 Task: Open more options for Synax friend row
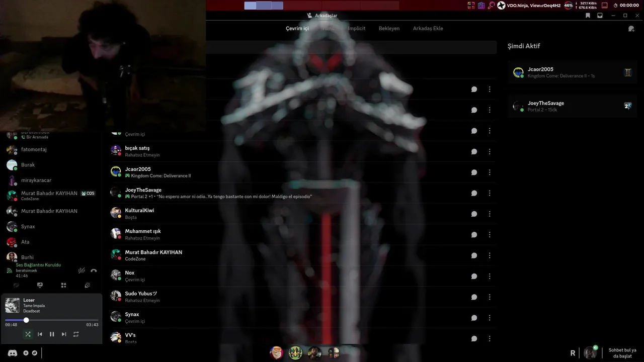click(x=490, y=318)
